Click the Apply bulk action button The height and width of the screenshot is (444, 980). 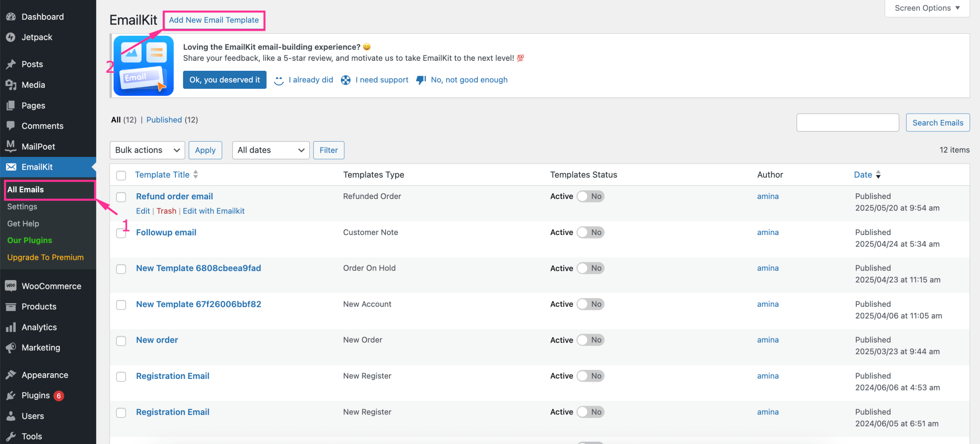205,150
